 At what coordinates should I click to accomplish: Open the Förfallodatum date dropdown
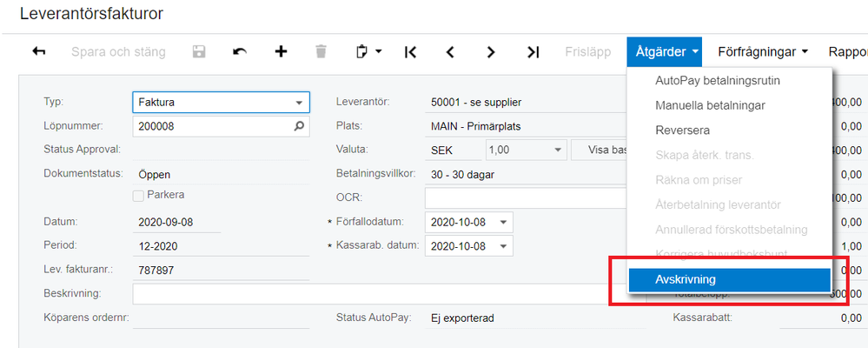pos(503,221)
